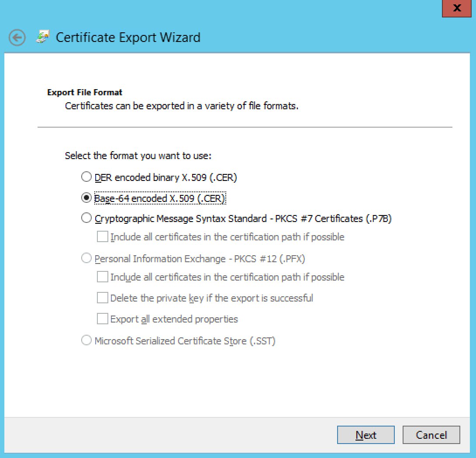Click the back navigation arrow
Image resolution: width=476 pixels, height=458 pixels.
click(x=17, y=38)
